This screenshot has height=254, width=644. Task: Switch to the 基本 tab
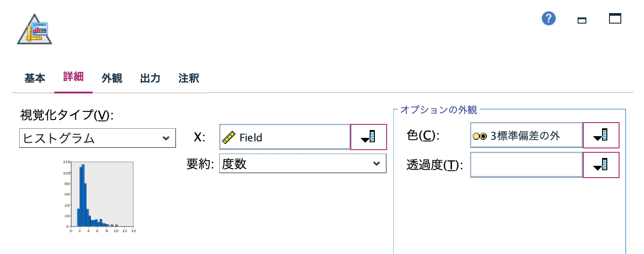pyautogui.click(x=35, y=78)
